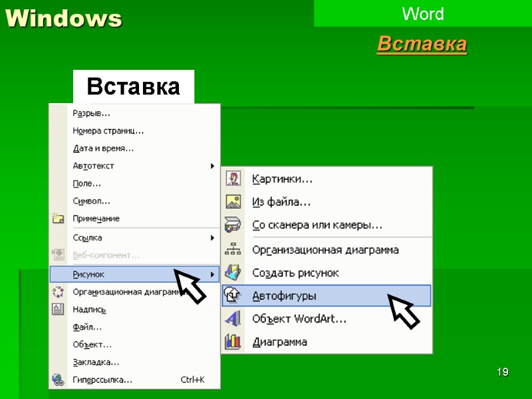Click the Организационная диаграмма icon in the Вставка menu
The width and height of the screenshot is (532, 399).
click(x=58, y=291)
